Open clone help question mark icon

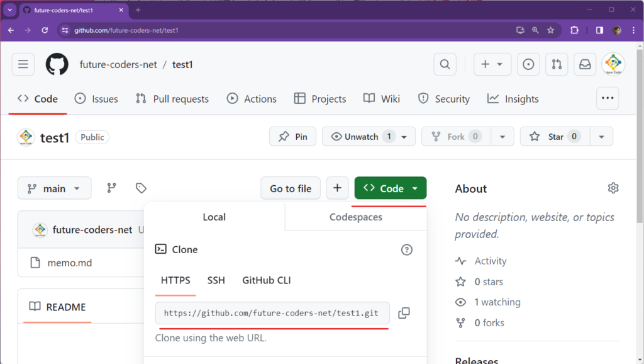pyautogui.click(x=407, y=250)
